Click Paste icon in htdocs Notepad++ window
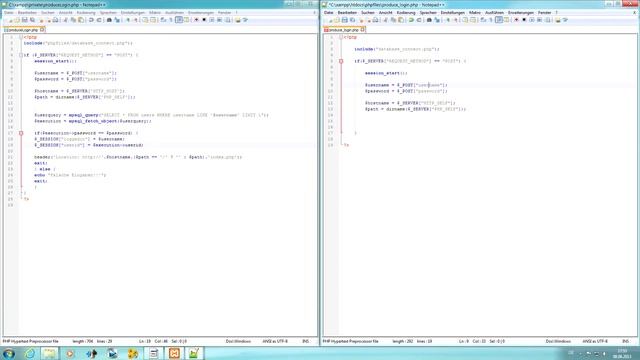This screenshot has height=360, width=640. [x=401, y=20]
